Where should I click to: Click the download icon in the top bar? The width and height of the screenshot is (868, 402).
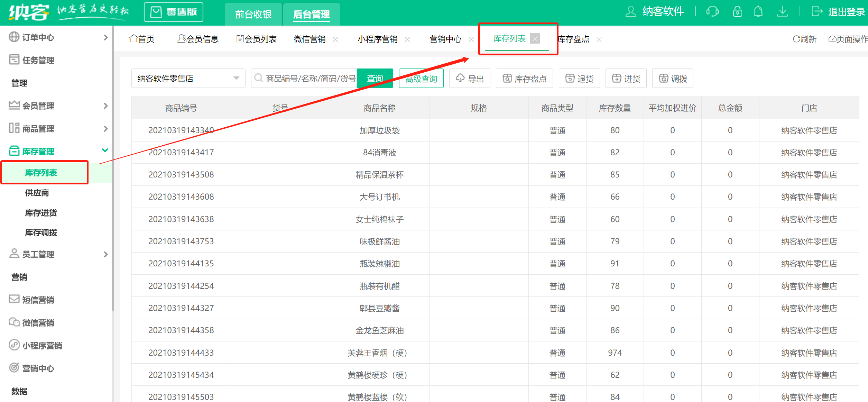point(783,11)
